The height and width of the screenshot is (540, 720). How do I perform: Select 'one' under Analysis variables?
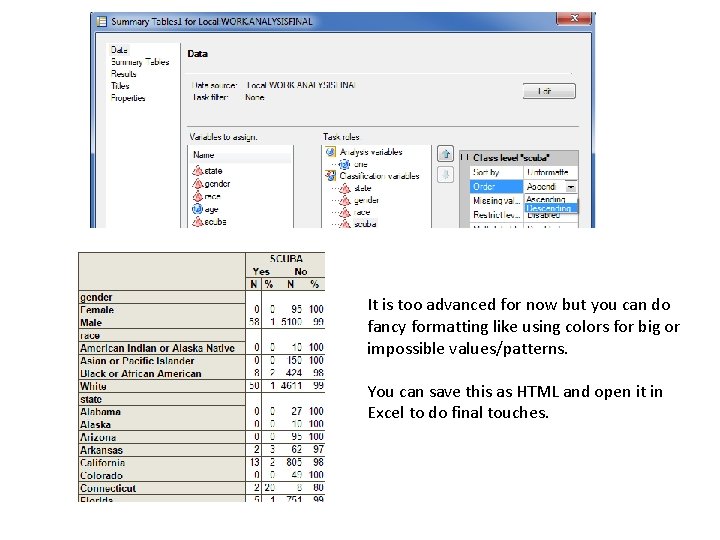[361, 164]
